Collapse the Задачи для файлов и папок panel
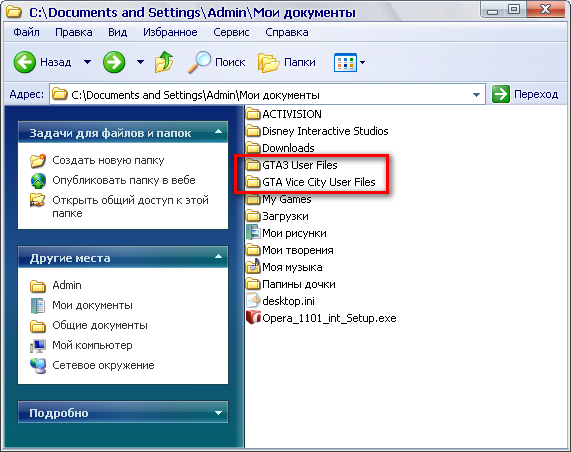This screenshot has width=571, height=452. point(218,132)
